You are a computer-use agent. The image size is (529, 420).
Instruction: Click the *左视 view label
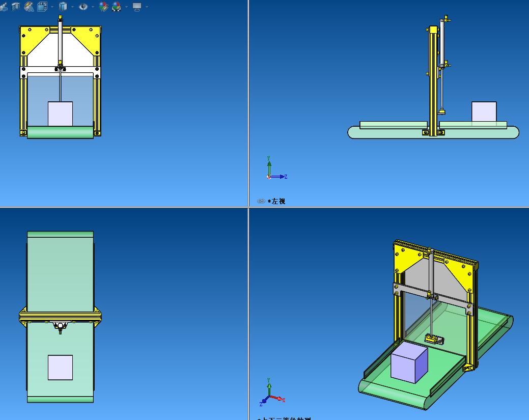(276, 202)
